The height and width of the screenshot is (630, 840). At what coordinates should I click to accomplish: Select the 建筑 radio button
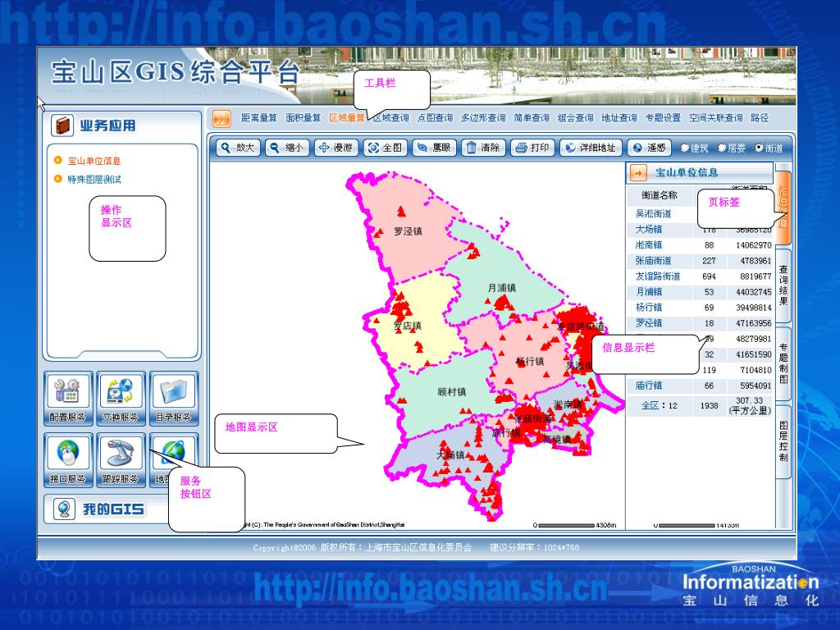tap(685, 148)
